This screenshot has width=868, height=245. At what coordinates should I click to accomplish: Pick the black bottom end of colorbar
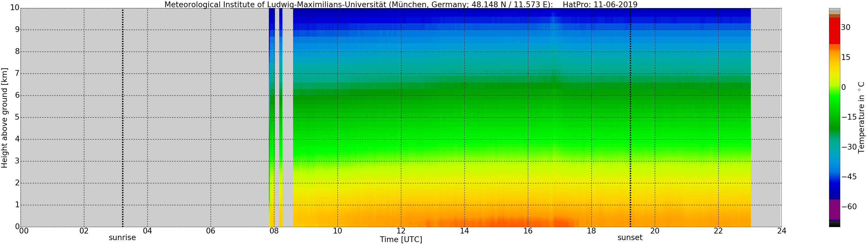pos(834,225)
